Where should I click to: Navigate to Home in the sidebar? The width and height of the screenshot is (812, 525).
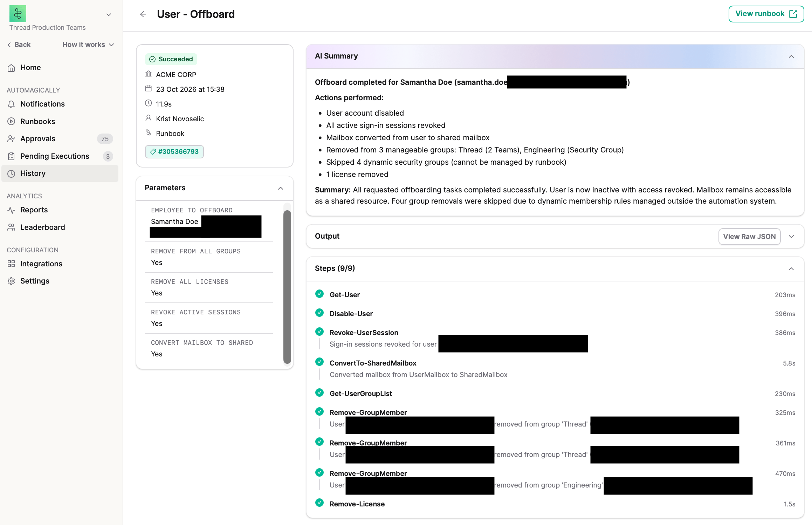pos(60,68)
